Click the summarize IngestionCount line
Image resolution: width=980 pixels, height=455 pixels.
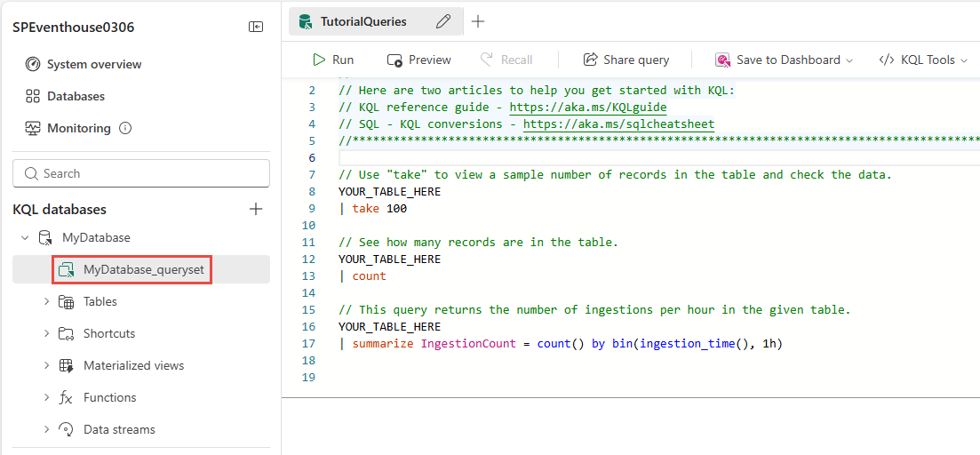[561, 343]
